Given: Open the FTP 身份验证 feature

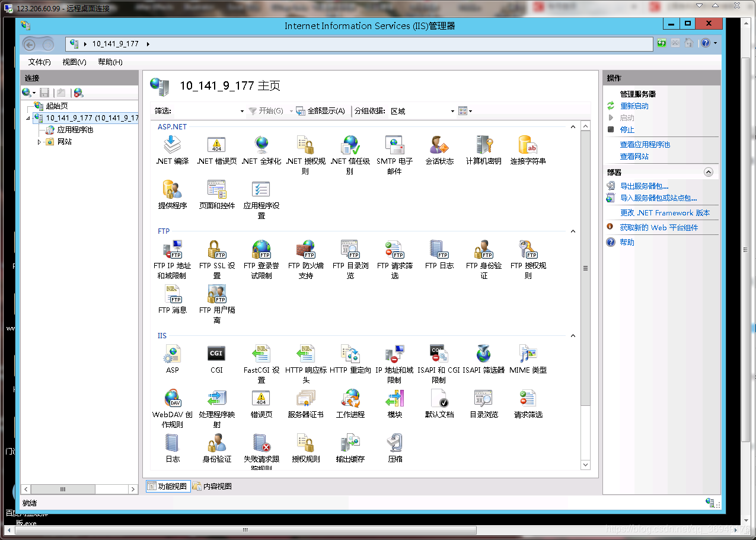Looking at the screenshot, I should point(484,259).
